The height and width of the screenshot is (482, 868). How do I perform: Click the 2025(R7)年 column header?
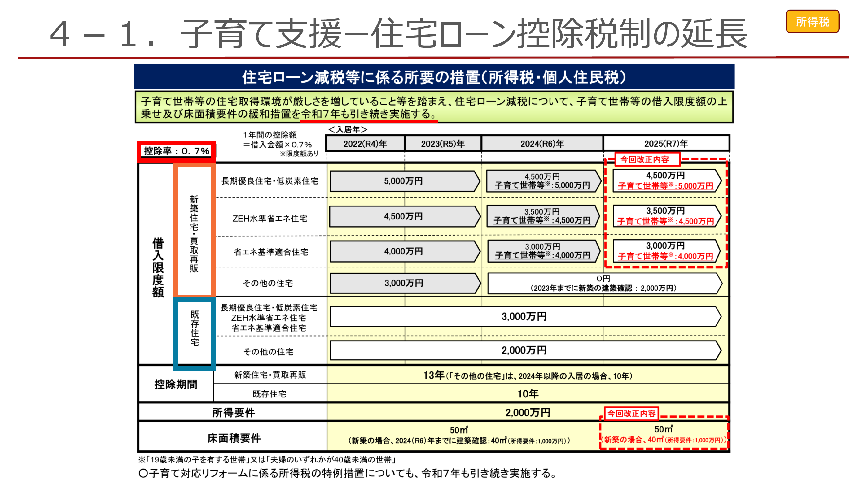[666, 144]
